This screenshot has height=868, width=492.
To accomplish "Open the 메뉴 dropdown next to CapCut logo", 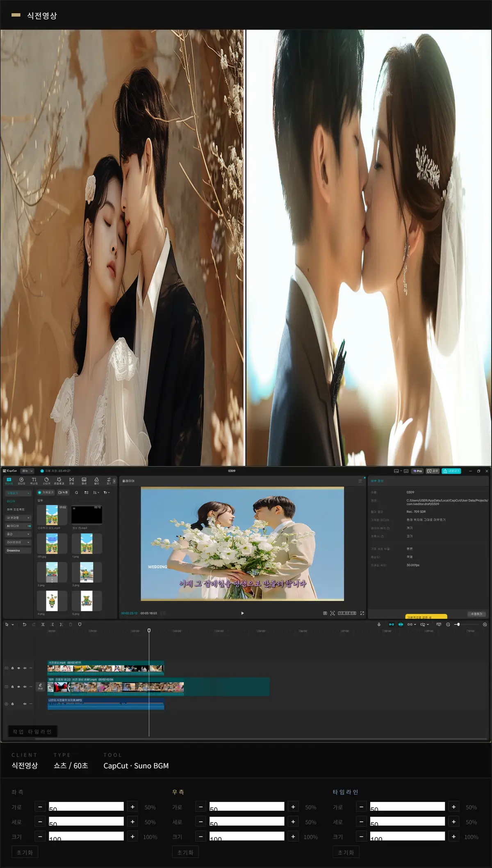I will (x=27, y=471).
